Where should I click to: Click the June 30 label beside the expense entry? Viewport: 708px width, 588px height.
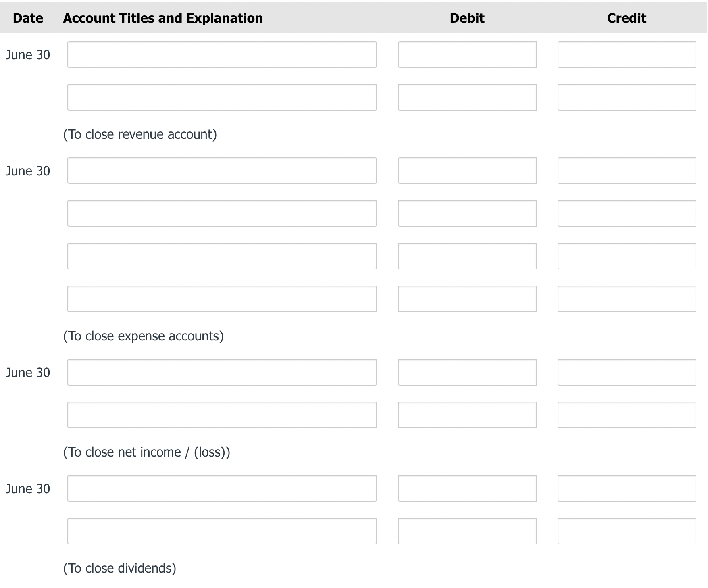click(28, 171)
